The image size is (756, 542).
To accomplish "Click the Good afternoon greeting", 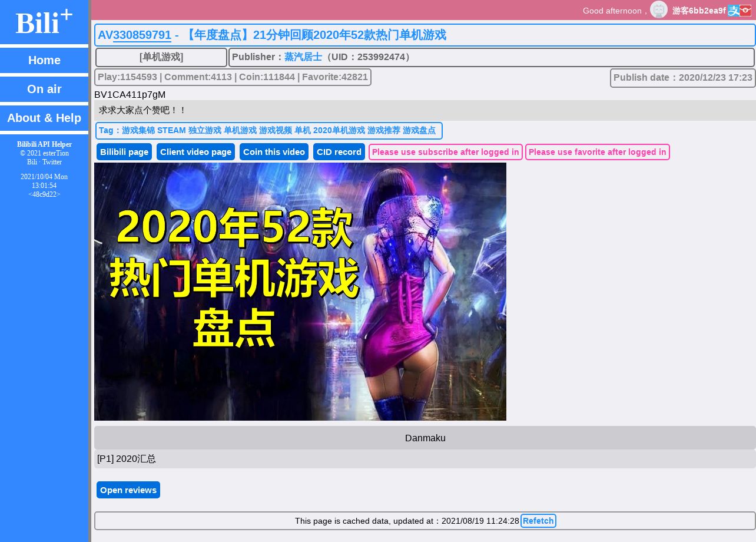I will click(x=615, y=11).
